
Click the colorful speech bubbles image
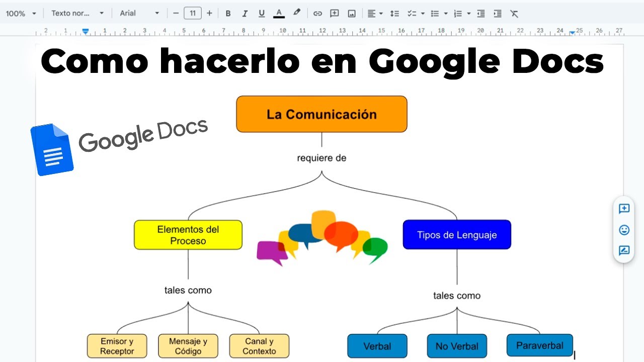click(x=323, y=238)
